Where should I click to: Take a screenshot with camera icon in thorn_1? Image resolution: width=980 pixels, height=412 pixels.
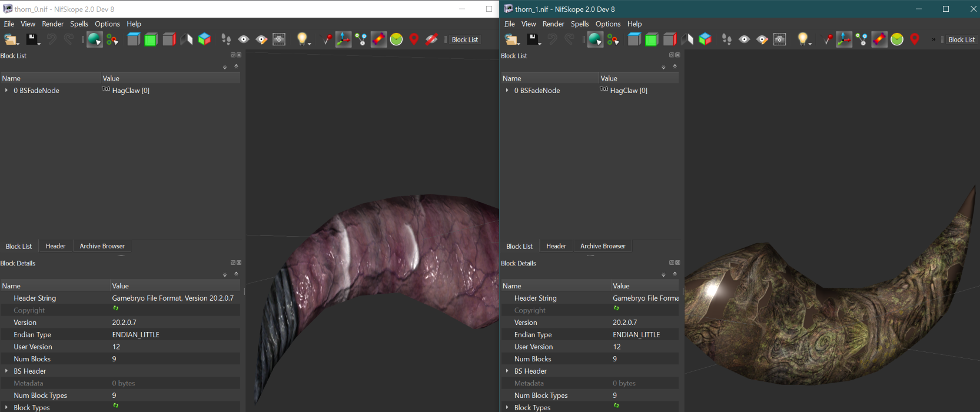point(780,39)
